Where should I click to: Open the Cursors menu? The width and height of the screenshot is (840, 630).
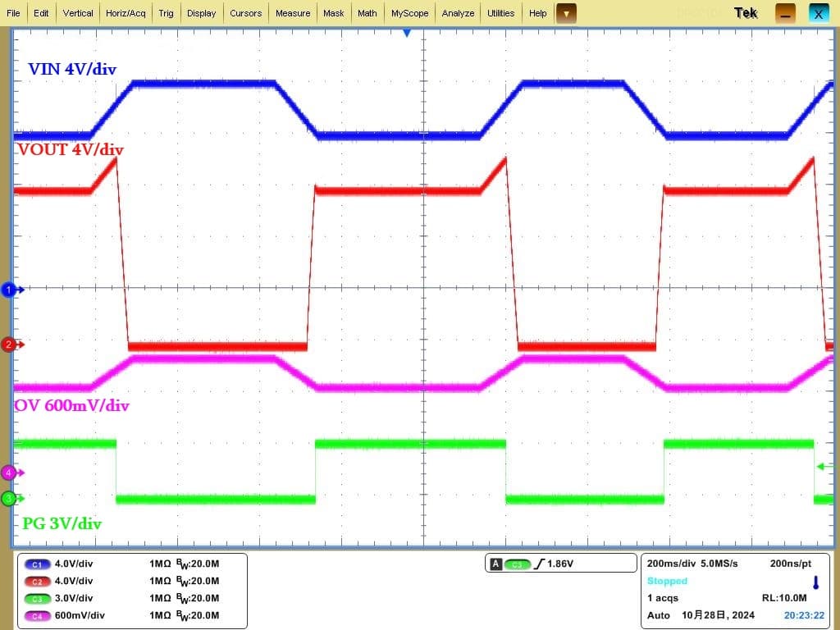click(245, 13)
